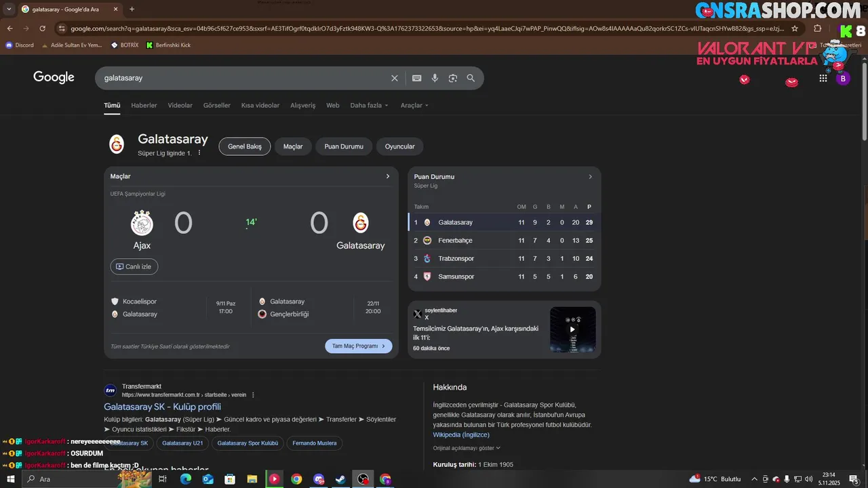Bookmark this page with star icon

pos(795,28)
